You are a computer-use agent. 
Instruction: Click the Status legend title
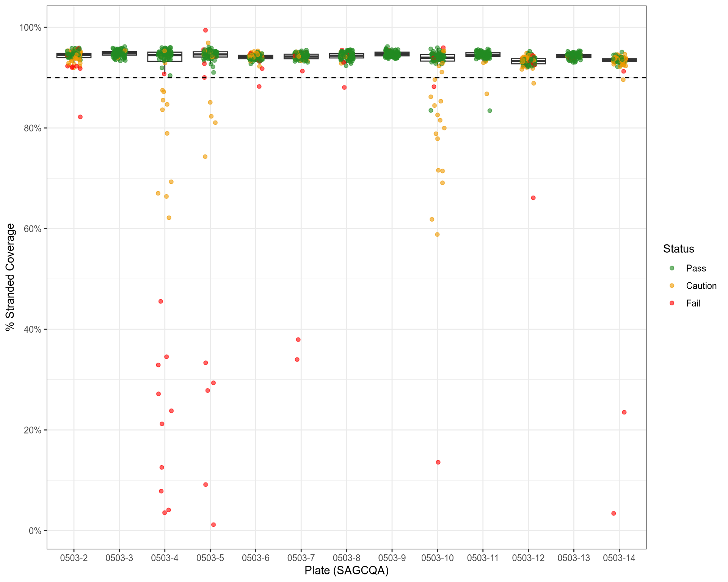click(678, 249)
